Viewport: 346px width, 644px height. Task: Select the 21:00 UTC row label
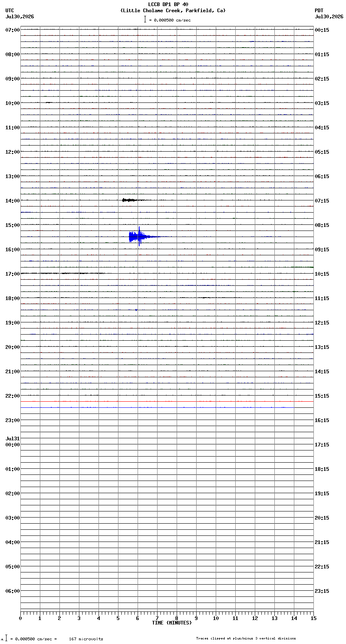point(13,372)
